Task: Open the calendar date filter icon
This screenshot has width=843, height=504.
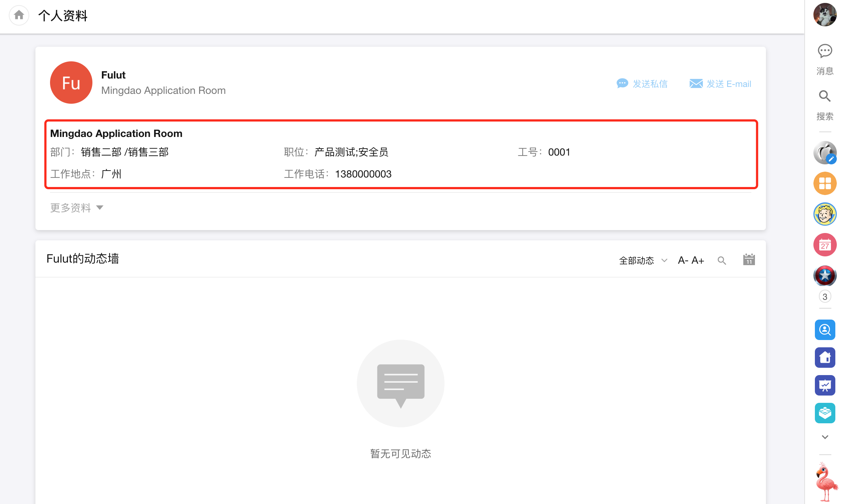Action: coord(749,260)
